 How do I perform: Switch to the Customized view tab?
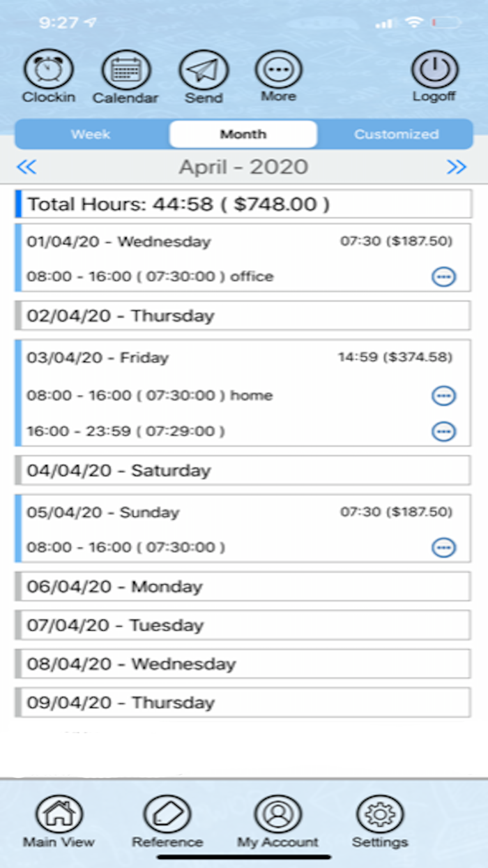(396, 134)
